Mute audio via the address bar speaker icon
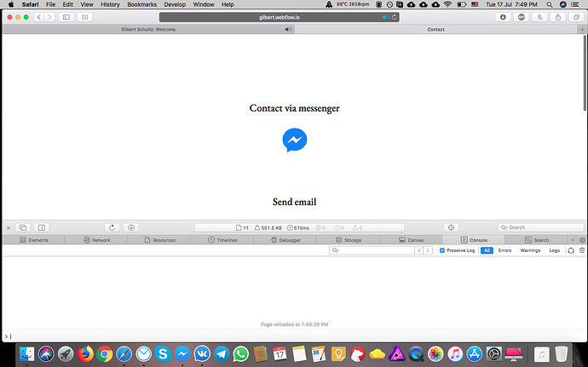Viewport: 588px width, 367px height. click(385, 17)
